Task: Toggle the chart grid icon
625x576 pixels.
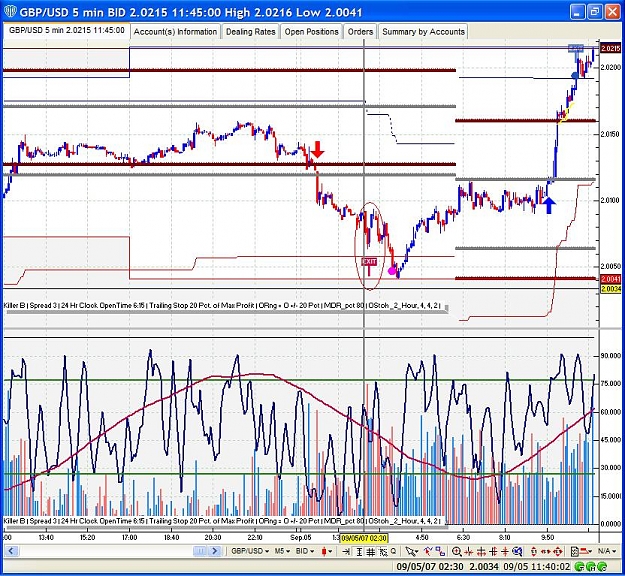Action: pyautogui.click(x=371, y=551)
